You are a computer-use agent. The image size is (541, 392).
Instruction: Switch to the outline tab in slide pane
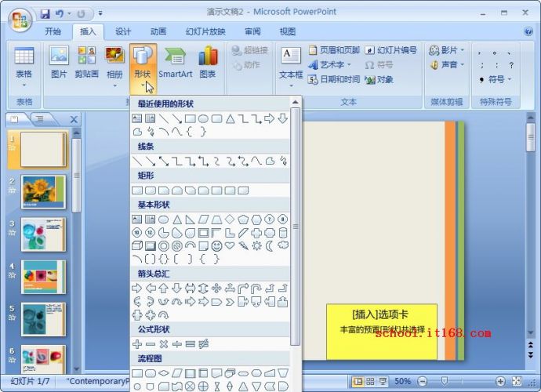point(40,119)
